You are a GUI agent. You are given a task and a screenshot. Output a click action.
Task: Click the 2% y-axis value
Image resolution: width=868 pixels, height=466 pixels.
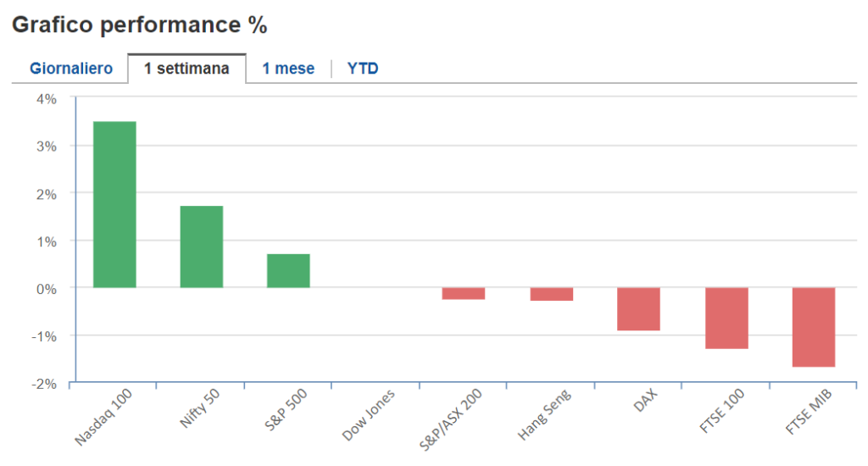(x=47, y=194)
